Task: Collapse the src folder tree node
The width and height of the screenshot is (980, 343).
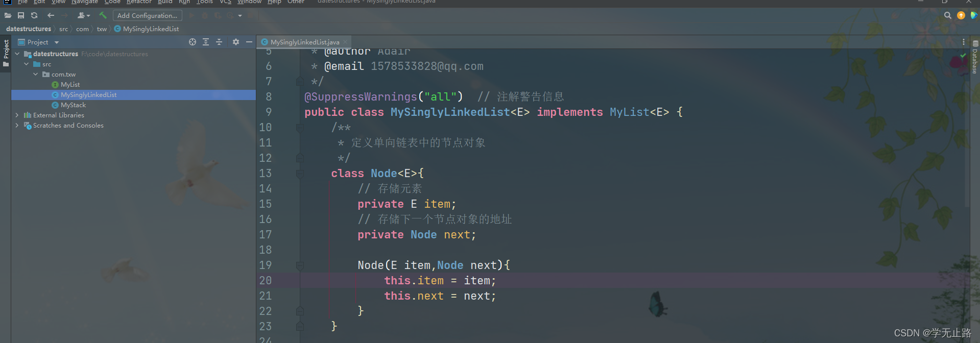Action: (27, 64)
